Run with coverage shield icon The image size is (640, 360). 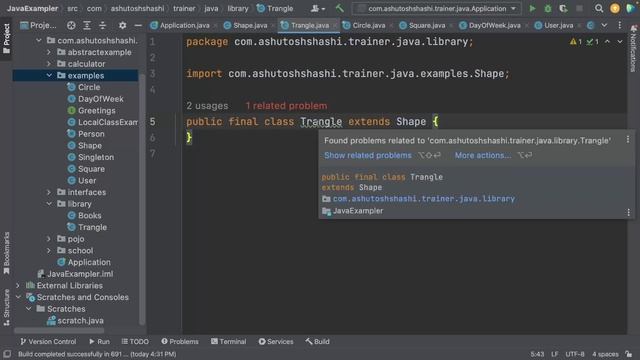click(563, 8)
